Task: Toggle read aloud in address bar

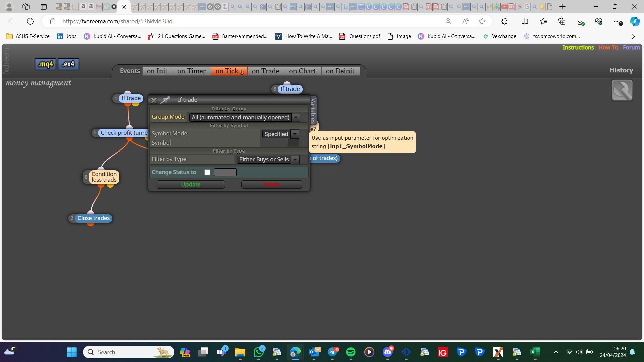Action: 466,21
